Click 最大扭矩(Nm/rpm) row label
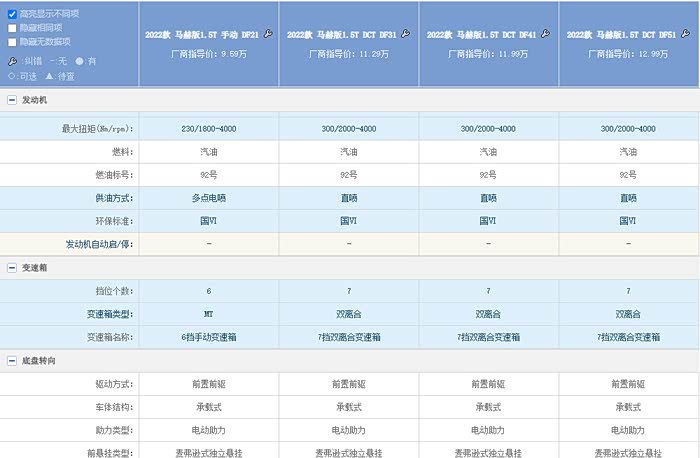The image size is (700, 458). pyautogui.click(x=97, y=129)
